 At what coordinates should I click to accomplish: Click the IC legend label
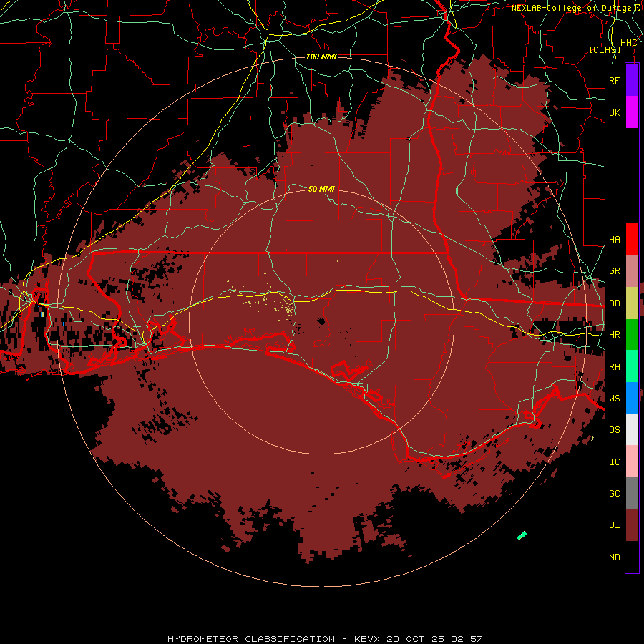[614, 462]
